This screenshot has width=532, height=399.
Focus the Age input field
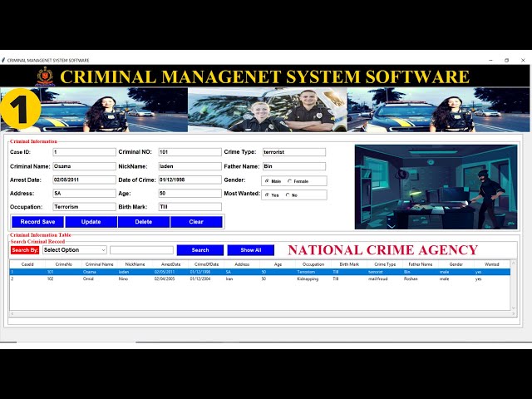coord(190,194)
